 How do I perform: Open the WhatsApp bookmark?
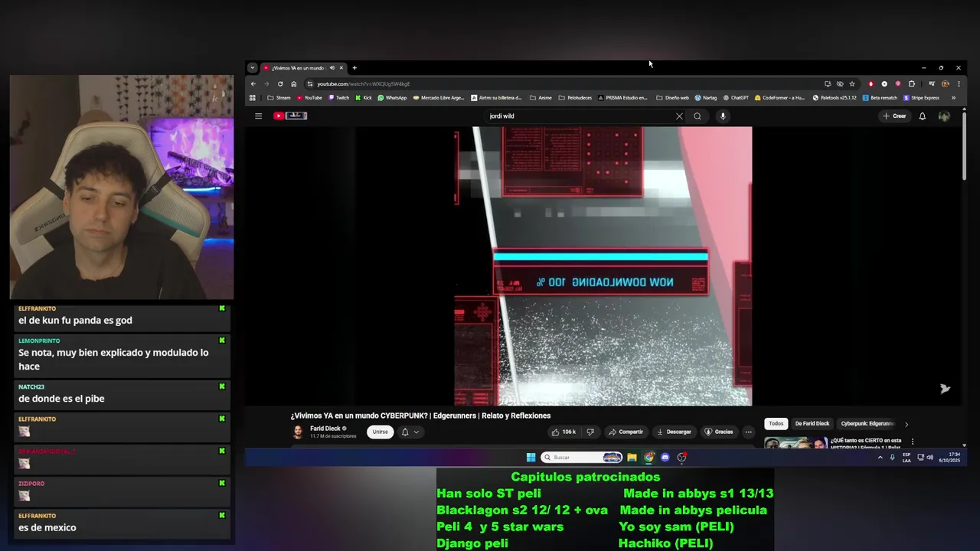392,98
